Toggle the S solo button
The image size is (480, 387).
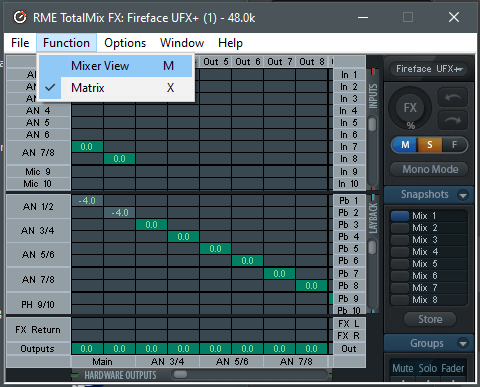point(430,145)
